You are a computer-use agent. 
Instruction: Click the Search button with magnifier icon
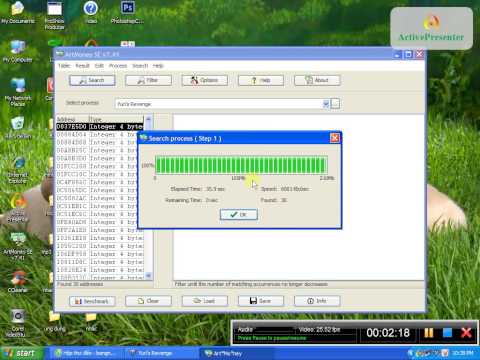[x=92, y=80]
